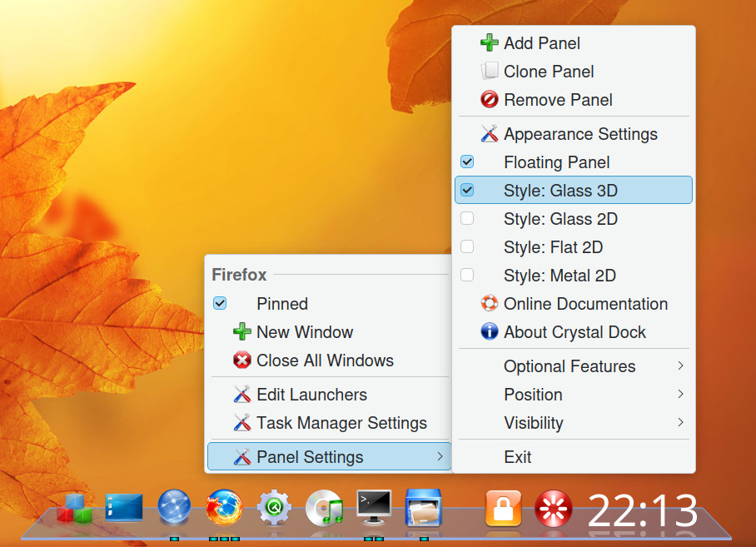Screen dimensions: 756x547
Task: Click the orange lock screen icon
Action: click(504, 508)
